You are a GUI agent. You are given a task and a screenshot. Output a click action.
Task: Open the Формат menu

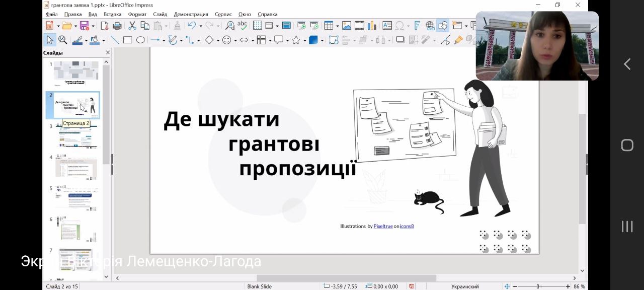point(137,15)
